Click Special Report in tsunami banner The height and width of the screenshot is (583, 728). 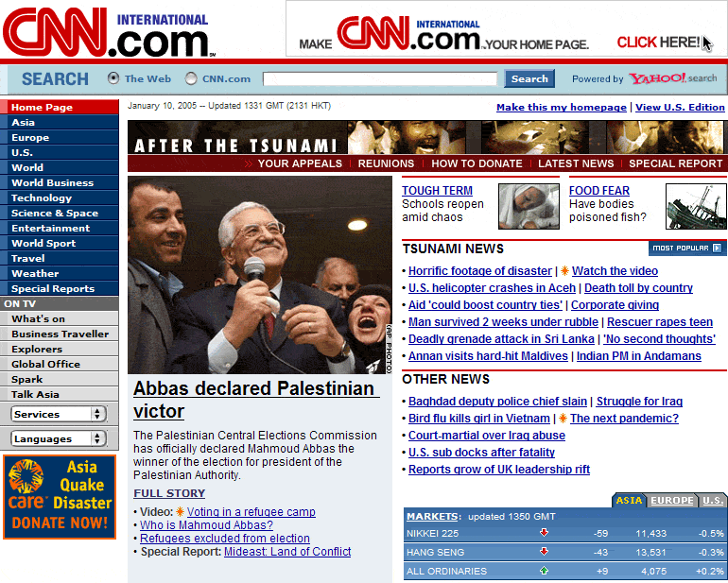tap(676, 163)
